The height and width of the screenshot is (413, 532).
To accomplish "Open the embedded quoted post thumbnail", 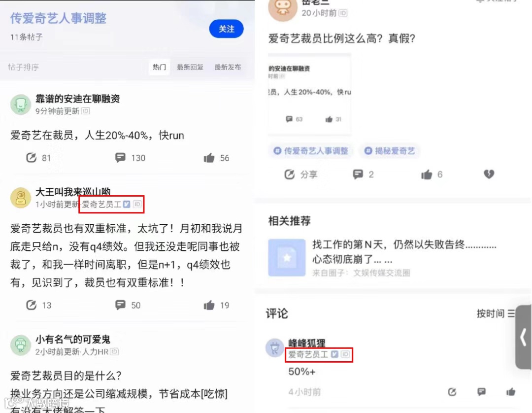I will (309, 94).
